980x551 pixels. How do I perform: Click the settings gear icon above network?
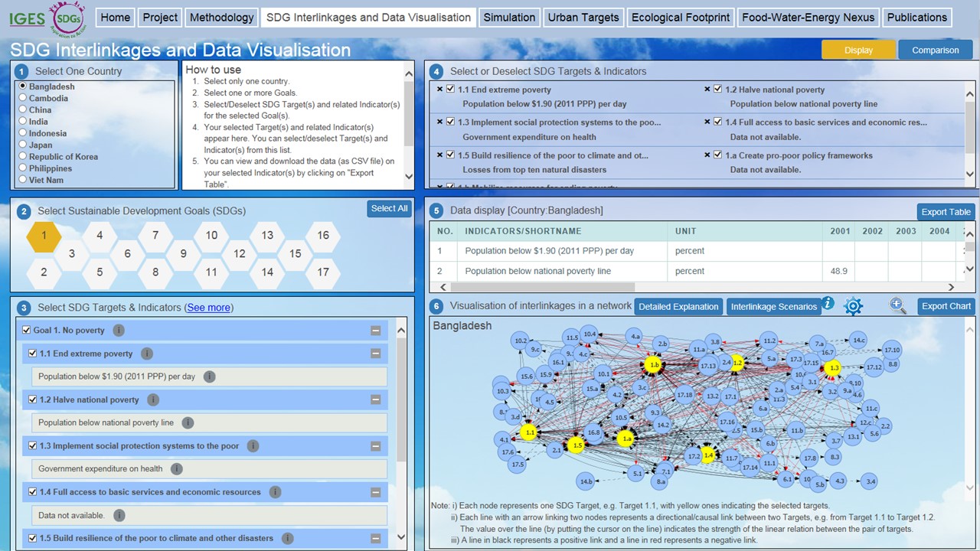853,307
